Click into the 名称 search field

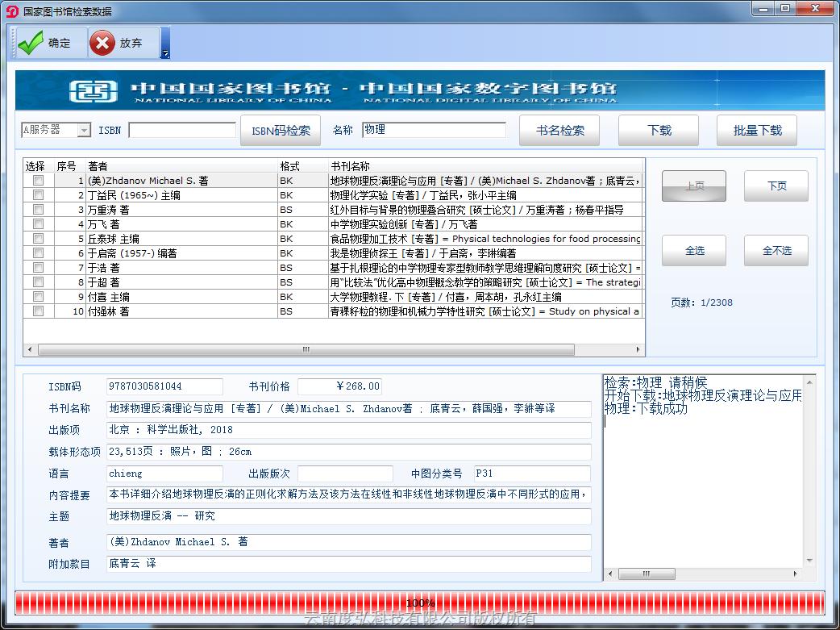pos(434,130)
